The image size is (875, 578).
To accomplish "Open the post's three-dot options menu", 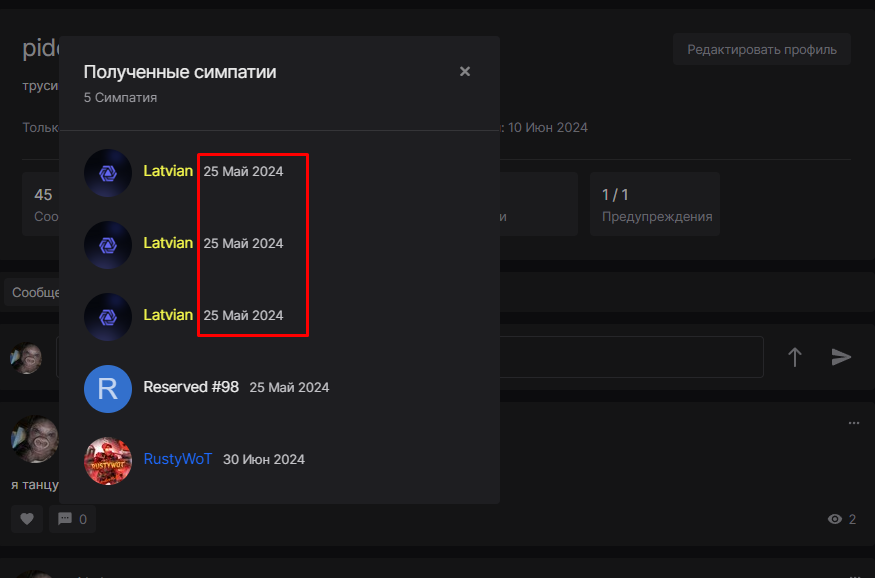I will pyautogui.click(x=853, y=423).
